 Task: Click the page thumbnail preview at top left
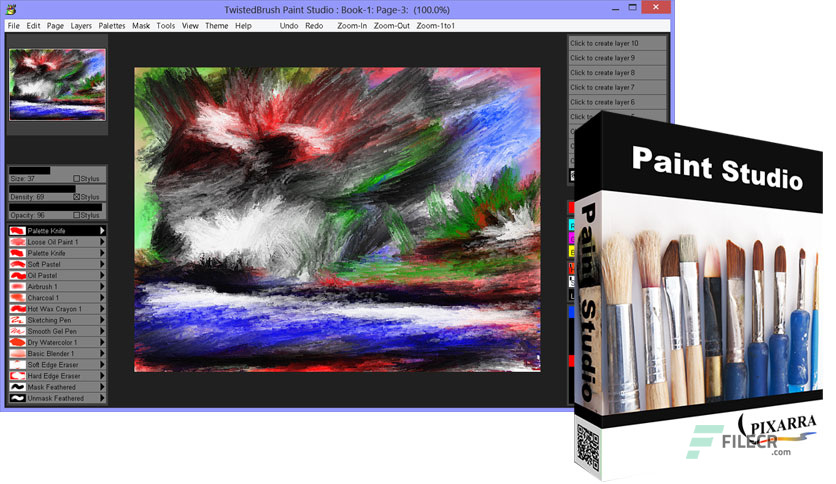[x=57, y=85]
